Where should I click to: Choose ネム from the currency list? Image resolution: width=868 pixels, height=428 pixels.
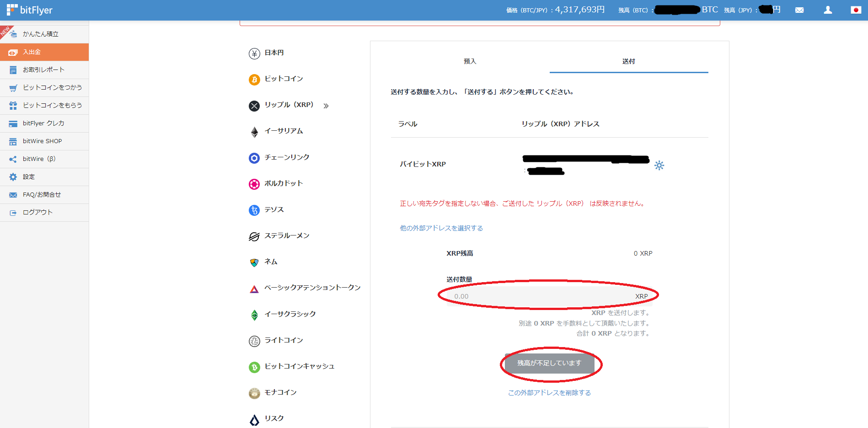pos(271,262)
